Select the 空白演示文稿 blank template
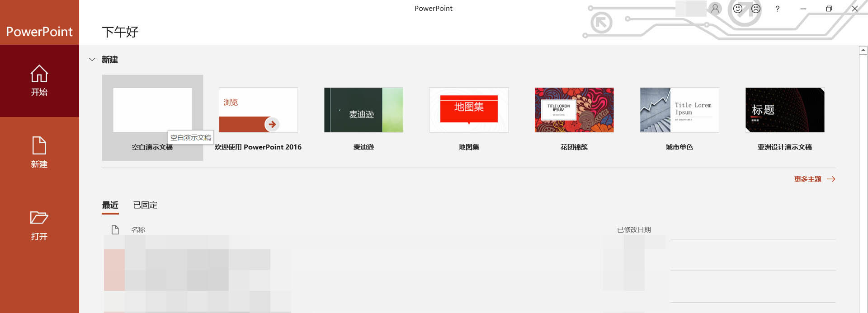 (x=152, y=118)
